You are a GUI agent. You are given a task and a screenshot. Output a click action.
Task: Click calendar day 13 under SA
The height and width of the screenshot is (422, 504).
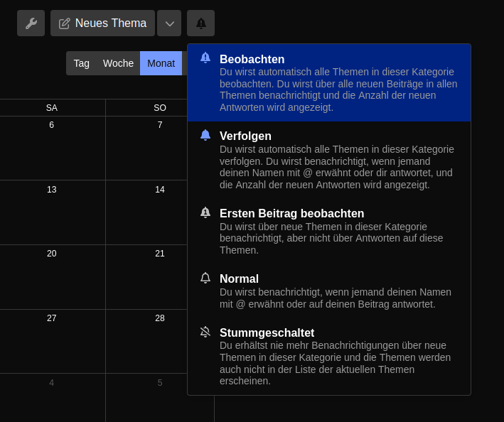point(52,212)
